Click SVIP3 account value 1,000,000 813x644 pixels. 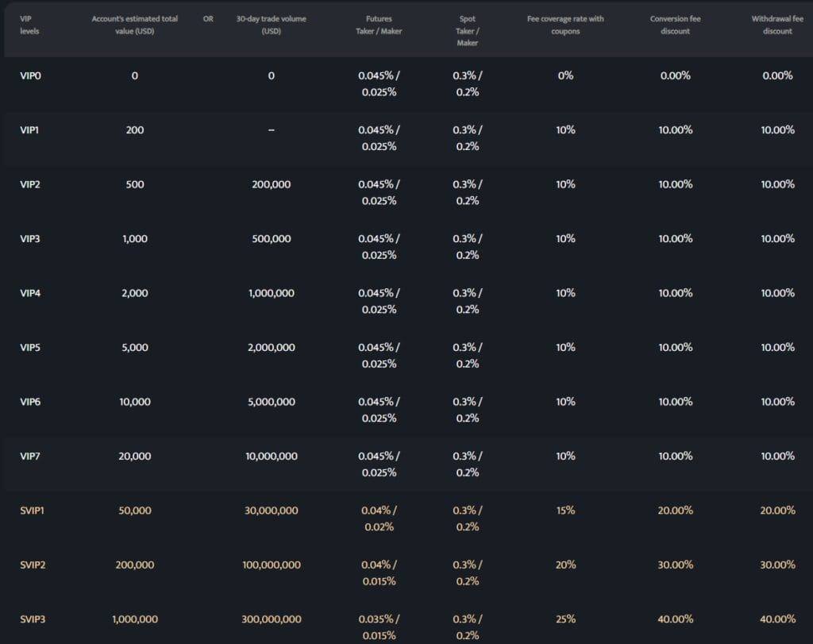(135, 619)
